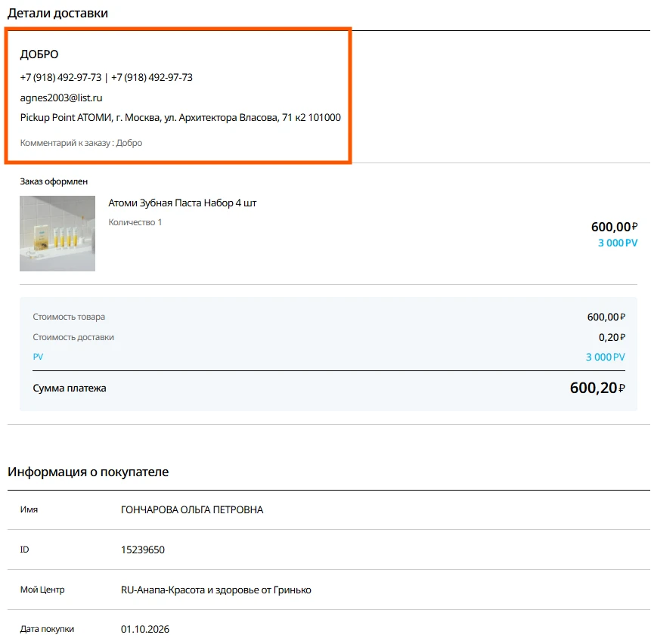Select the total payment amount 600,20₽
Screen dimensions: 651x644
click(x=597, y=388)
